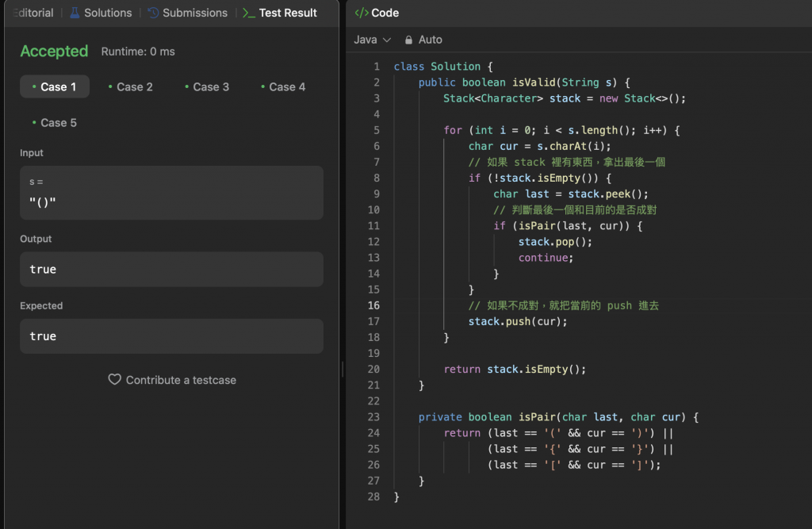Image resolution: width=812 pixels, height=529 pixels.
Task: Click the Auto label
Action: click(x=430, y=40)
